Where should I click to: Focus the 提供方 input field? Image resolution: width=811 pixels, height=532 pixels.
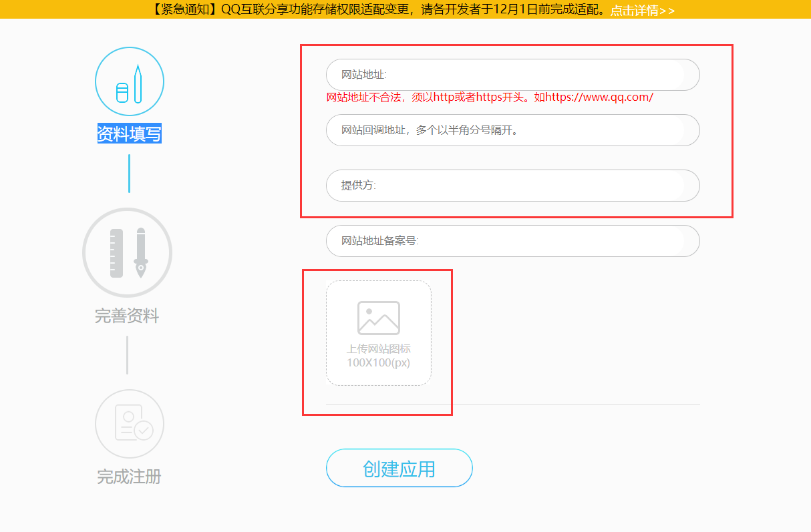(x=512, y=186)
